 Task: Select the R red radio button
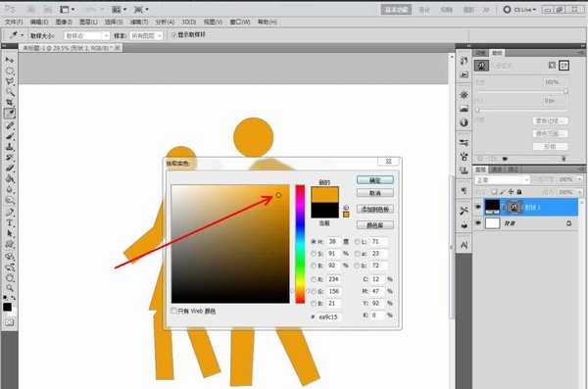coord(314,279)
